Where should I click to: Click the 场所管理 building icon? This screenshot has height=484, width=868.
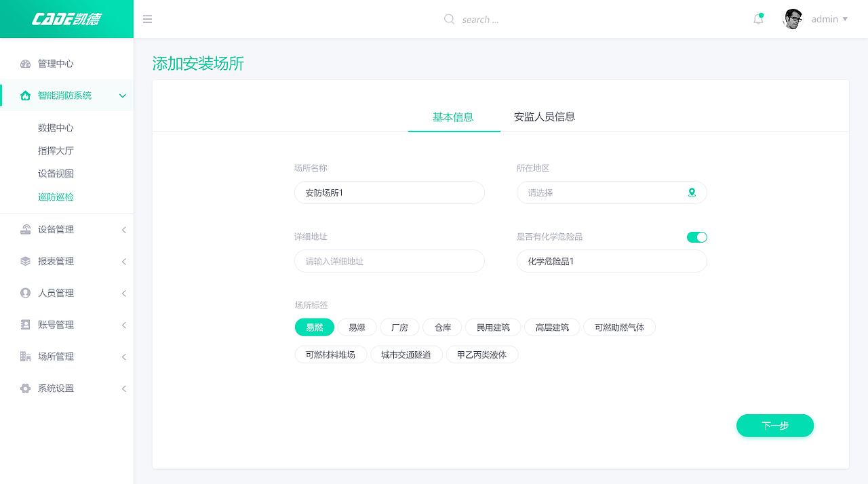26,357
